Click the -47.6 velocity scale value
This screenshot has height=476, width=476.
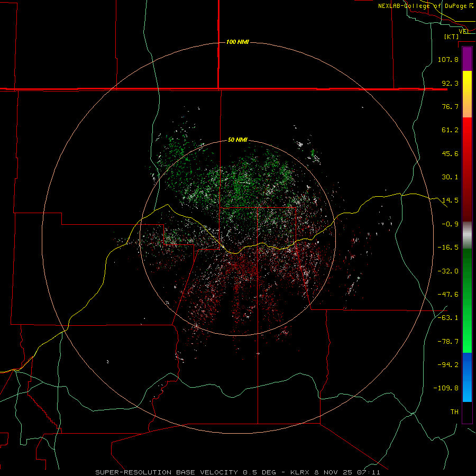(448, 294)
